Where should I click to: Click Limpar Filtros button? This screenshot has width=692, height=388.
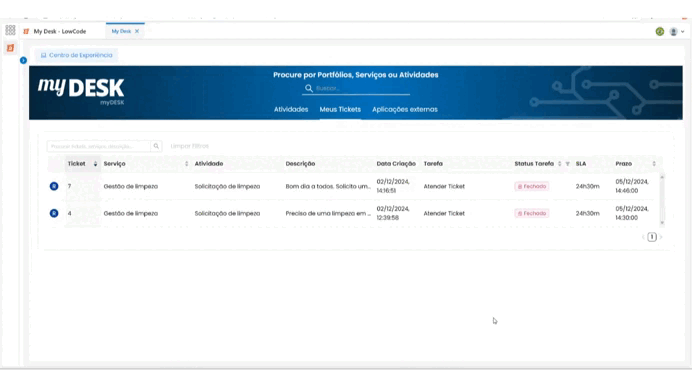[190, 146]
